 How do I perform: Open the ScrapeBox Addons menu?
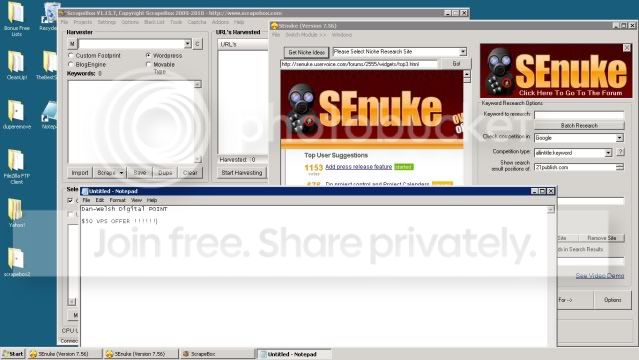pos(220,22)
